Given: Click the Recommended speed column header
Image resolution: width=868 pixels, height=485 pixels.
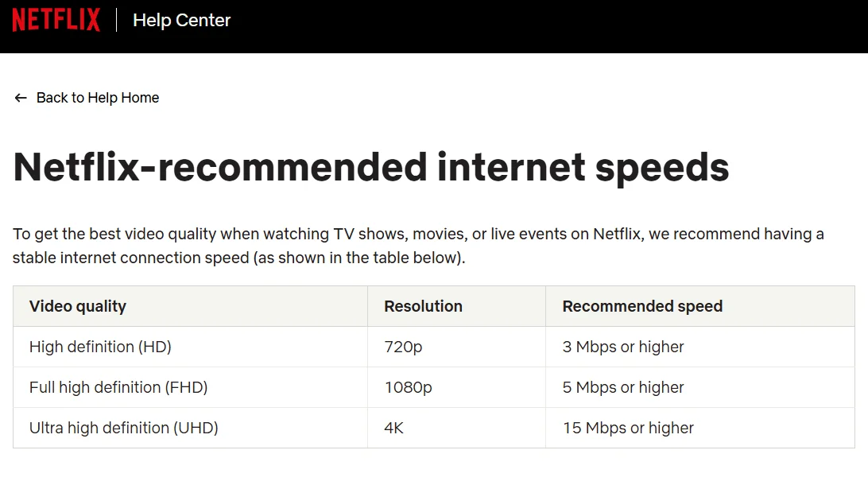Looking at the screenshot, I should tap(642, 306).
